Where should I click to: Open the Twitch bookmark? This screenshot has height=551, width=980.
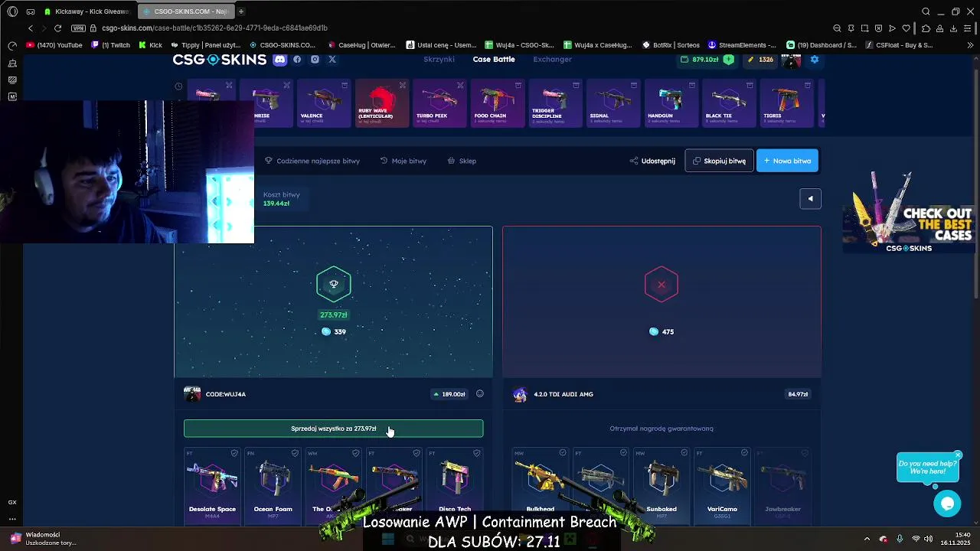110,45
